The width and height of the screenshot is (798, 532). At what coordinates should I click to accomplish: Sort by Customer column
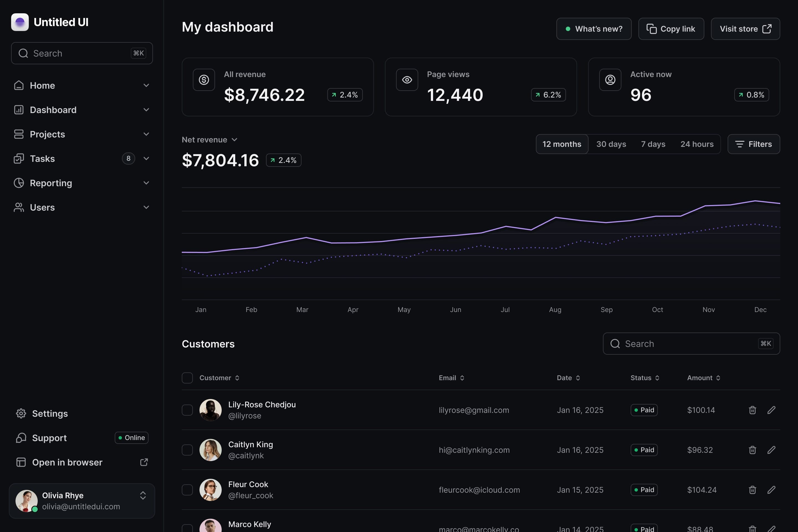219,378
